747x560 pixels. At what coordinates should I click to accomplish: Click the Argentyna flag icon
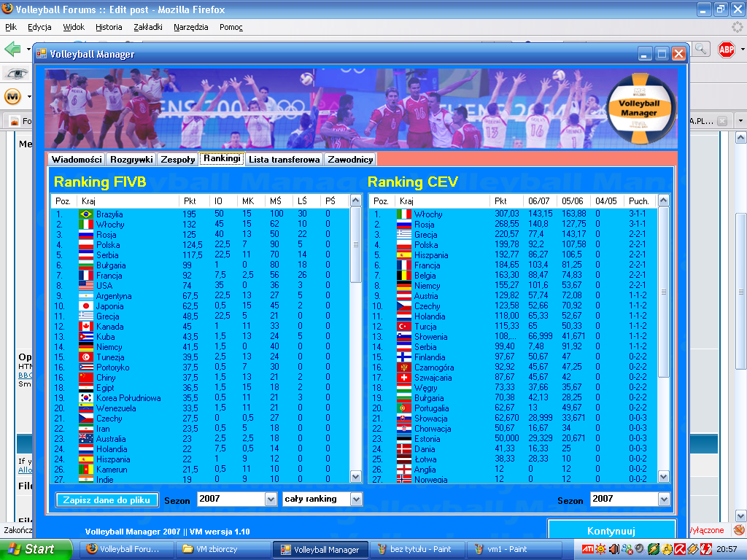coord(86,296)
